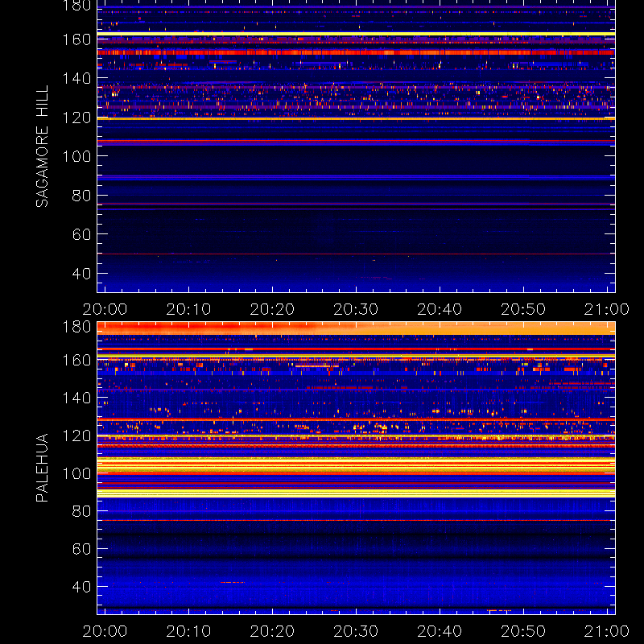644x644 pixels.
Task: Select the 60 tick label on Sagamore Hill axis
Action: (81, 234)
